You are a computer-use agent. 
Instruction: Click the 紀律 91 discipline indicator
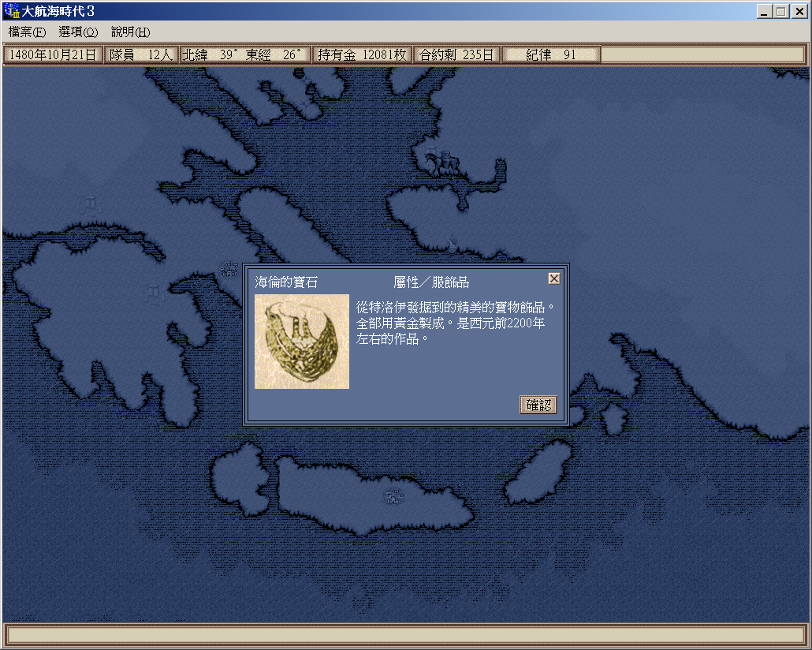(x=551, y=55)
